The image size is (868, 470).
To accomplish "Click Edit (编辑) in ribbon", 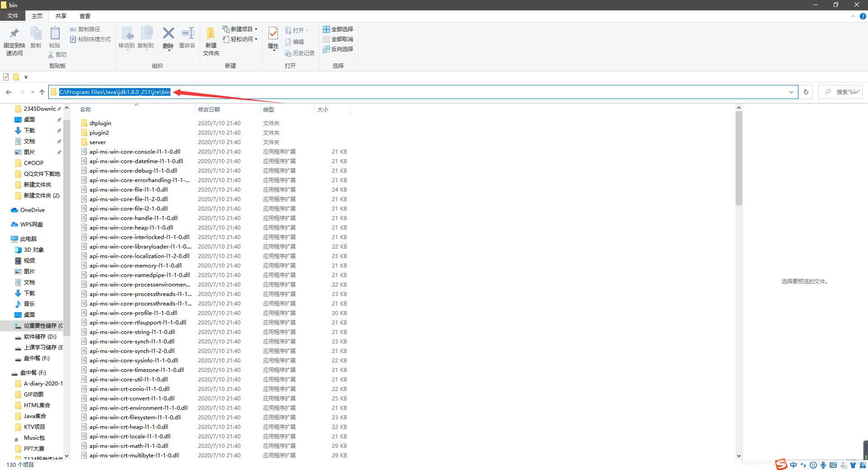I will pos(294,42).
